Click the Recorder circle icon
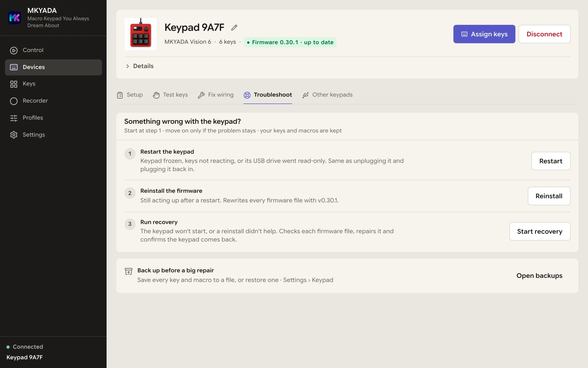Image resolution: width=588 pixels, height=368 pixels. click(x=14, y=101)
